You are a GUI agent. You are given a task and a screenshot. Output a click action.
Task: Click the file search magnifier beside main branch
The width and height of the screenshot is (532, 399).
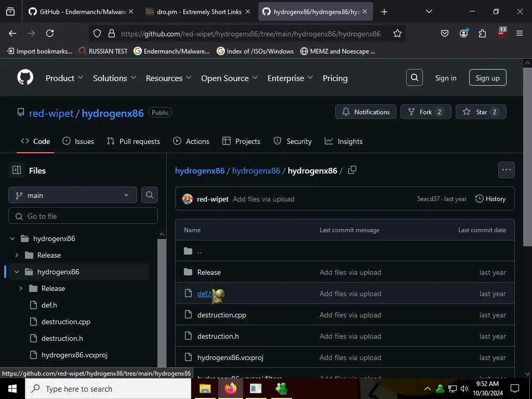click(x=149, y=195)
